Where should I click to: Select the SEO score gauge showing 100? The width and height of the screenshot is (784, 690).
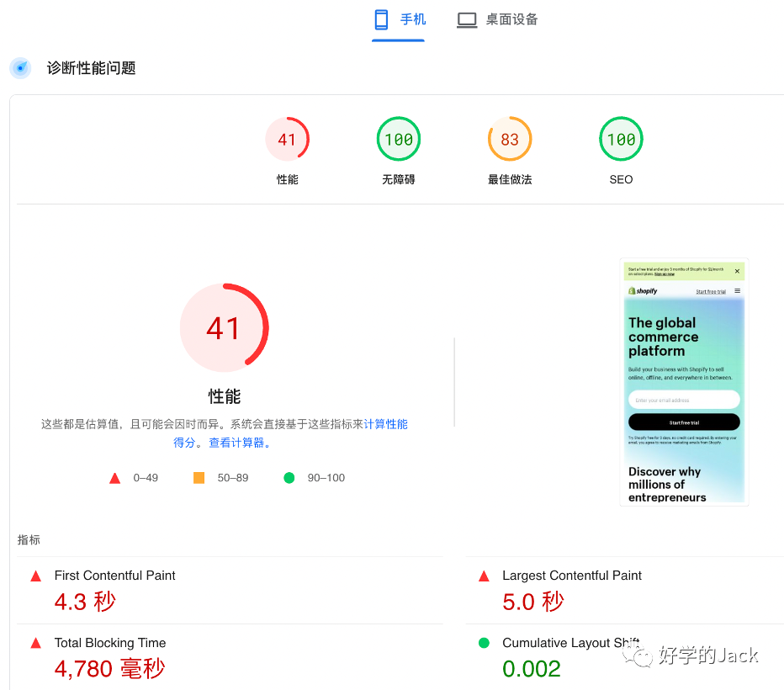coord(621,139)
